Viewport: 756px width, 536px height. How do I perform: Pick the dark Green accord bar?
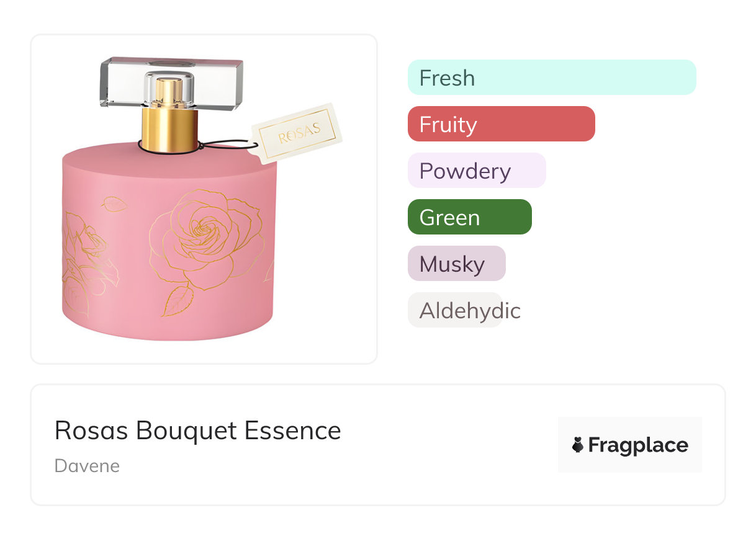coord(469,217)
